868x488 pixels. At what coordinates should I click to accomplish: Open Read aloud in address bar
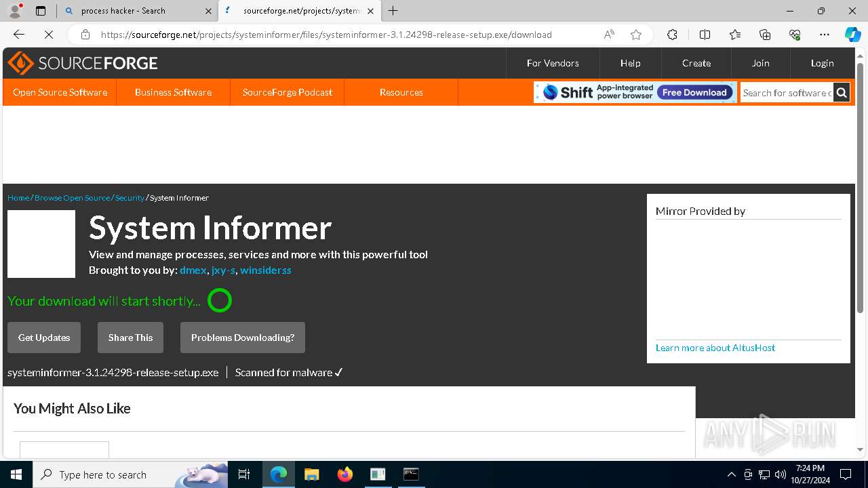coord(609,35)
